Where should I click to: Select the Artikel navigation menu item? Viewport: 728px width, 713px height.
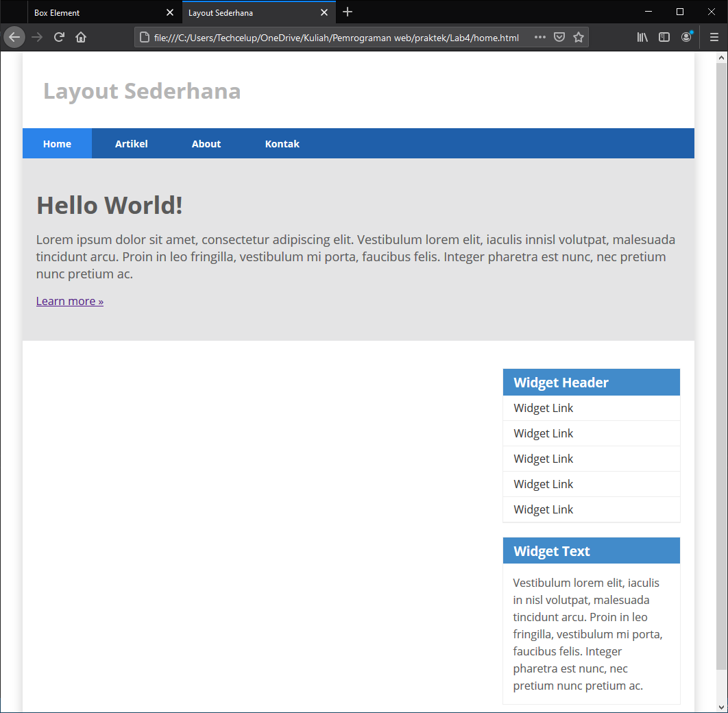pyautogui.click(x=131, y=143)
